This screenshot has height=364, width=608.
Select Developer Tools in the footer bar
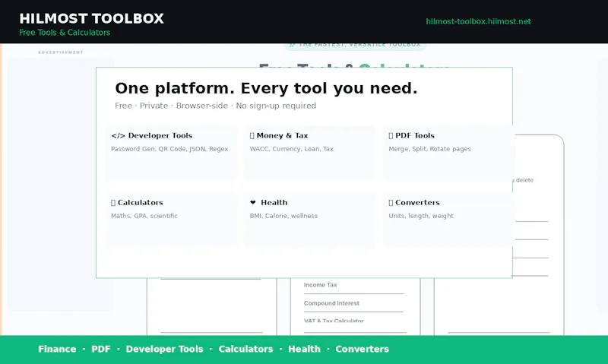click(x=164, y=349)
